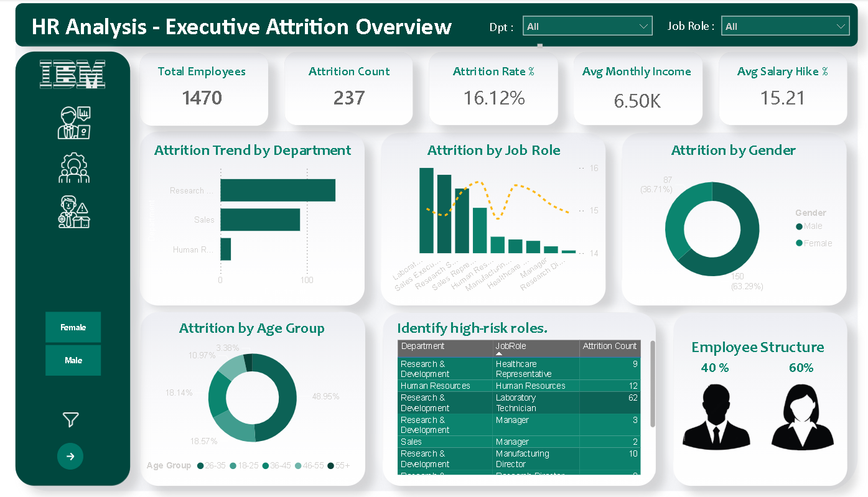Click the Research department attrition bar
This screenshot has width=868, height=497.
278,190
